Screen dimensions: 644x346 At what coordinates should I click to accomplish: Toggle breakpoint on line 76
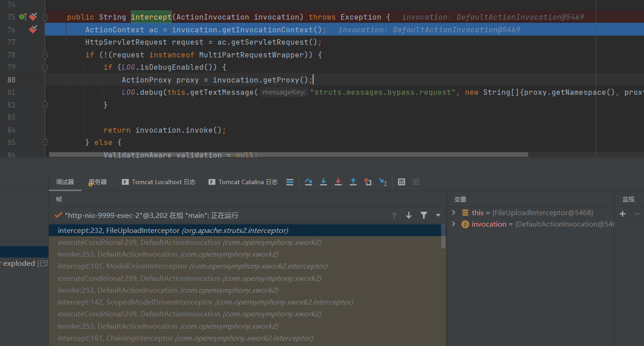[33, 30]
